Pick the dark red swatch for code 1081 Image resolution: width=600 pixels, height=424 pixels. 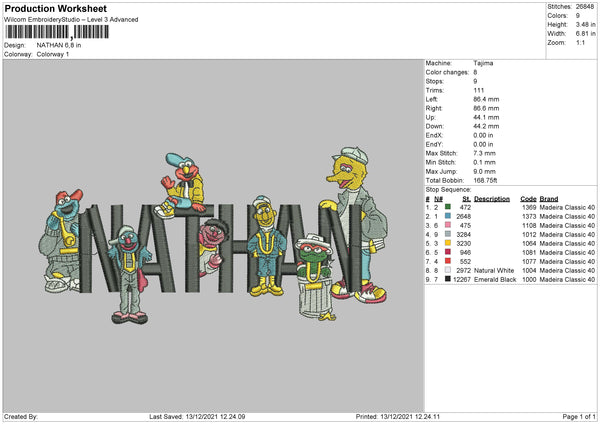coord(448,252)
